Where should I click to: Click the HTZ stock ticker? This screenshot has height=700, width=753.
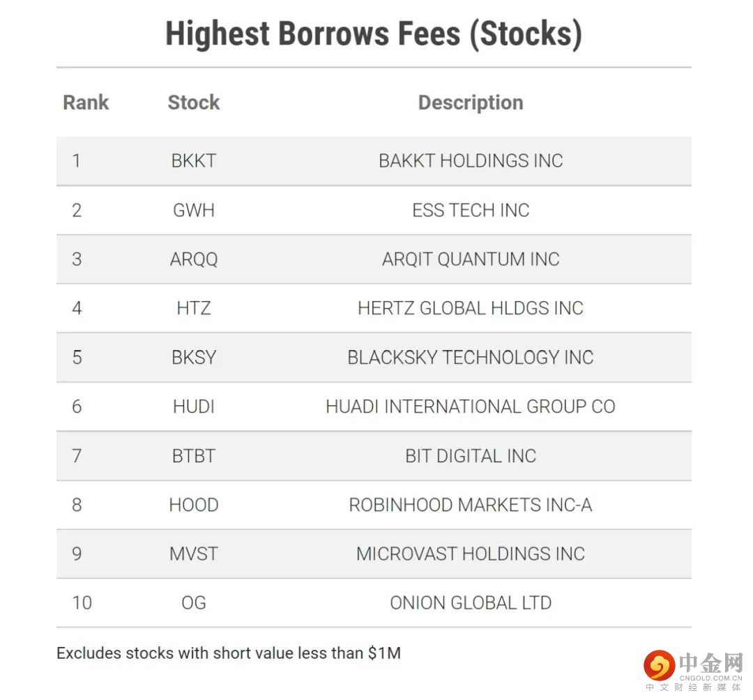tap(194, 308)
